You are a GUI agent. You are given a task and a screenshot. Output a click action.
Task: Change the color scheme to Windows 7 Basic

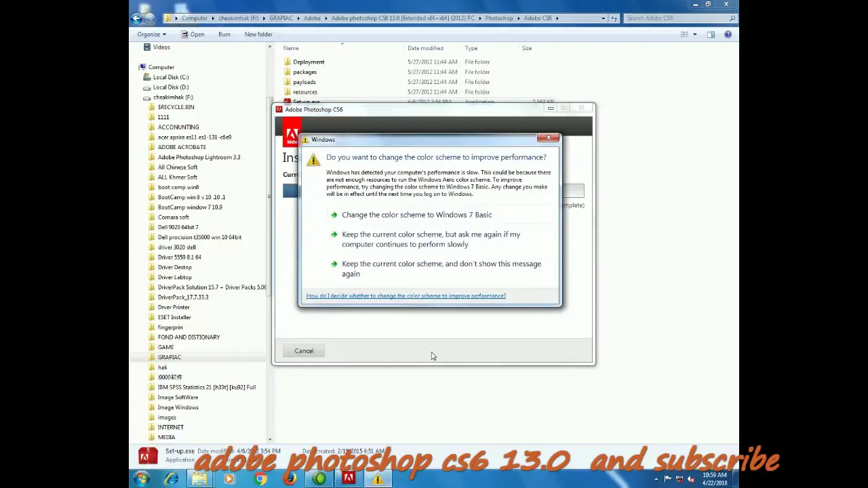(x=416, y=215)
